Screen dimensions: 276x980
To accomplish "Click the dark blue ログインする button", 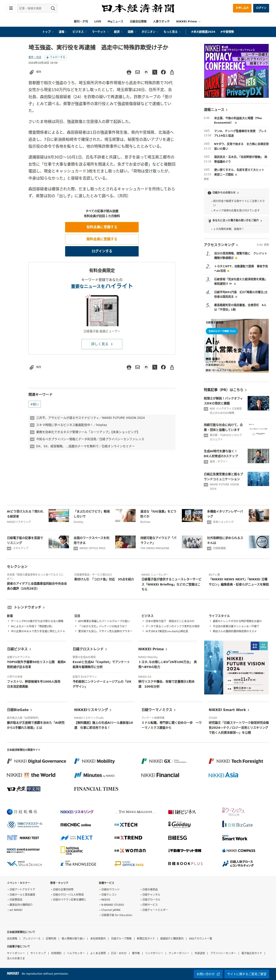I will click(102, 251).
